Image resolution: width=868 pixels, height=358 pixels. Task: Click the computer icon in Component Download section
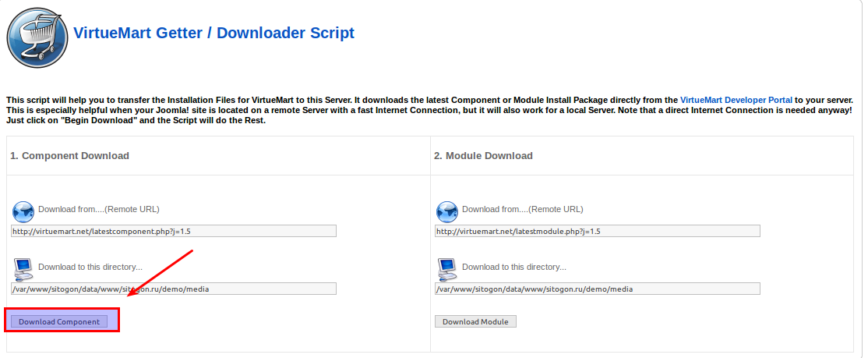[23, 269]
